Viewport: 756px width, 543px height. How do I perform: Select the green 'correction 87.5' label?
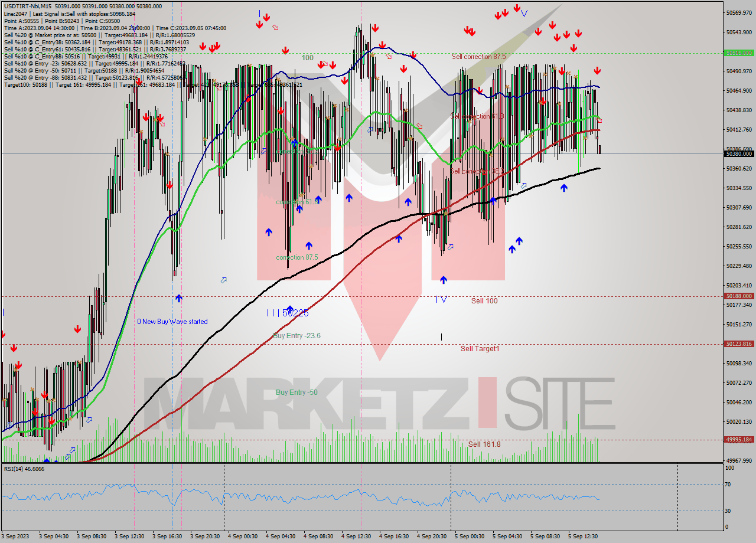click(297, 257)
